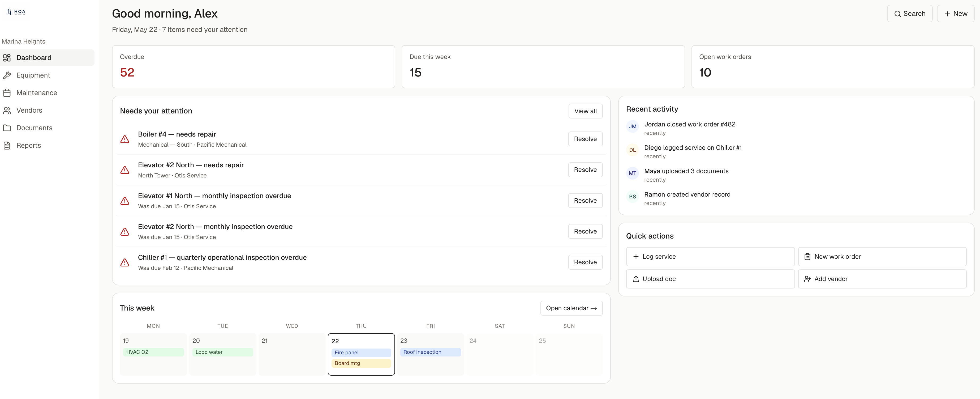Image resolution: width=980 pixels, height=399 pixels.
Task: Resolve the Elevator #2 North needs repair item
Action: pyautogui.click(x=586, y=170)
